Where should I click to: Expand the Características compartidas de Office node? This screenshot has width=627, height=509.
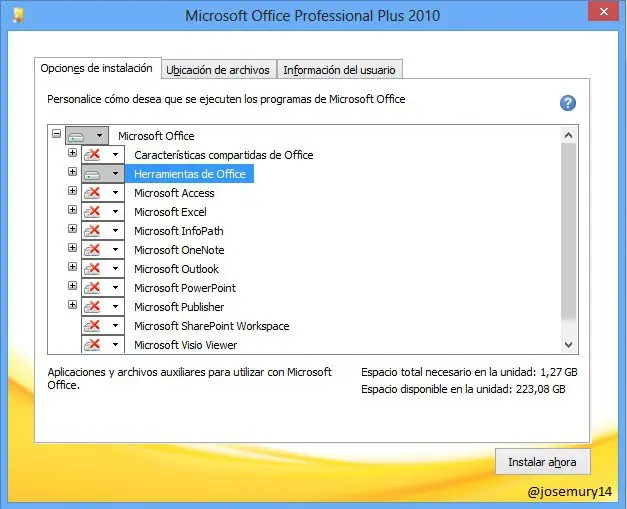72,152
